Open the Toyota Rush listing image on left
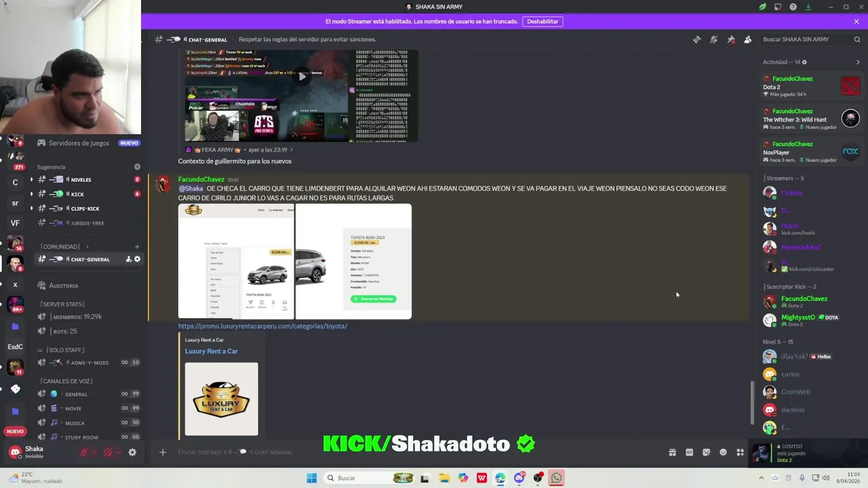The height and width of the screenshot is (488, 868). 236,261
